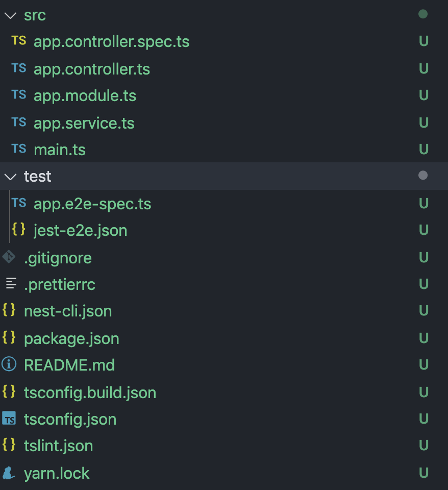Click the braces icon beside package.json
Image resolution: width=448 pixels, height=490 pixels.
pos(9,338)
